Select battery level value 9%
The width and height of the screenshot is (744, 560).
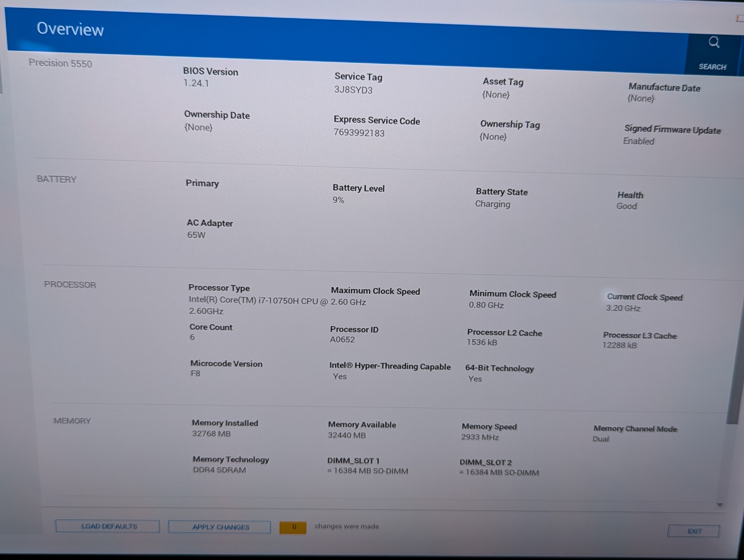(339, 200)
